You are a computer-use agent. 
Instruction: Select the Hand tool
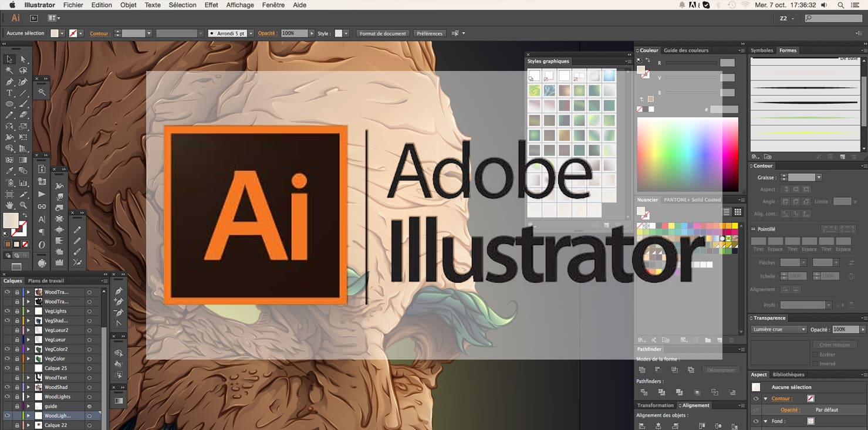pos(9,205)
